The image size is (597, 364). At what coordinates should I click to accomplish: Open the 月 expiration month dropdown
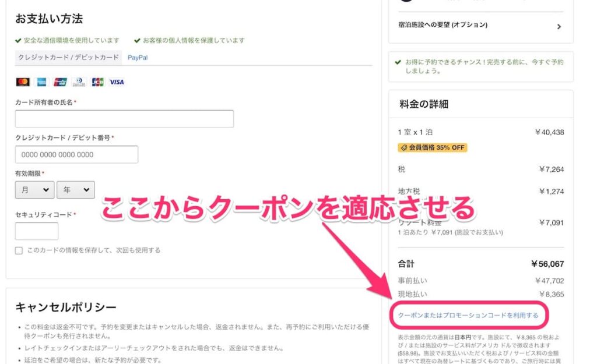(34, 190)
